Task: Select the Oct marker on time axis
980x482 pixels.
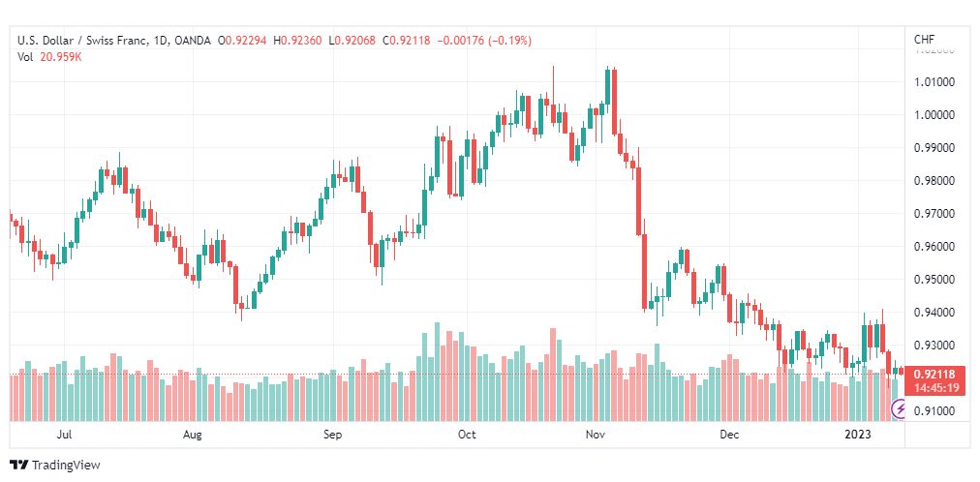Action: [466, 435]
